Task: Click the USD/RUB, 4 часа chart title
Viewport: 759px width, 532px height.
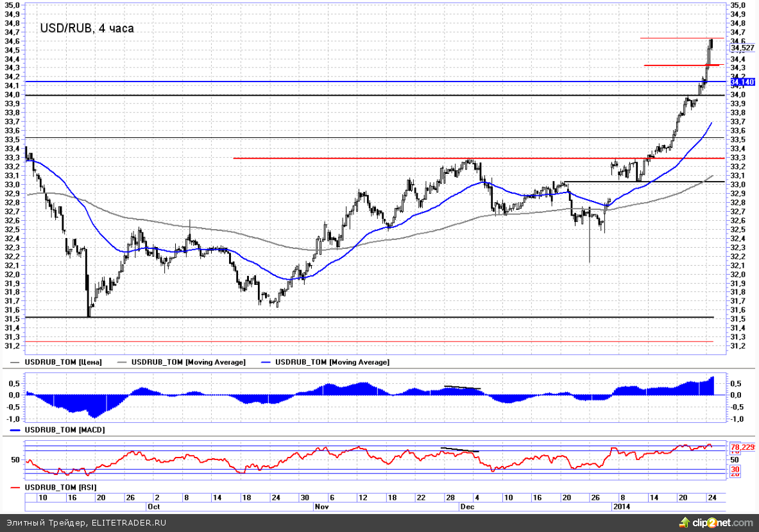Action: coord(87,28)
